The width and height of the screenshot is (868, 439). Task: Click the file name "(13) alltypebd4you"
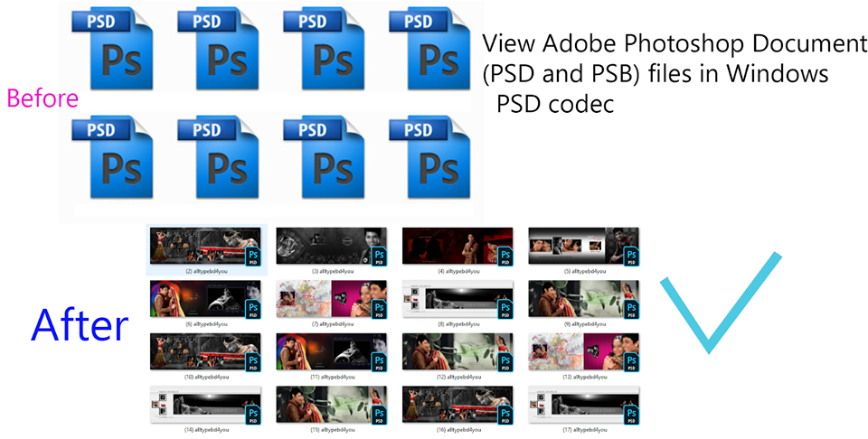click(x=585, y=377)
